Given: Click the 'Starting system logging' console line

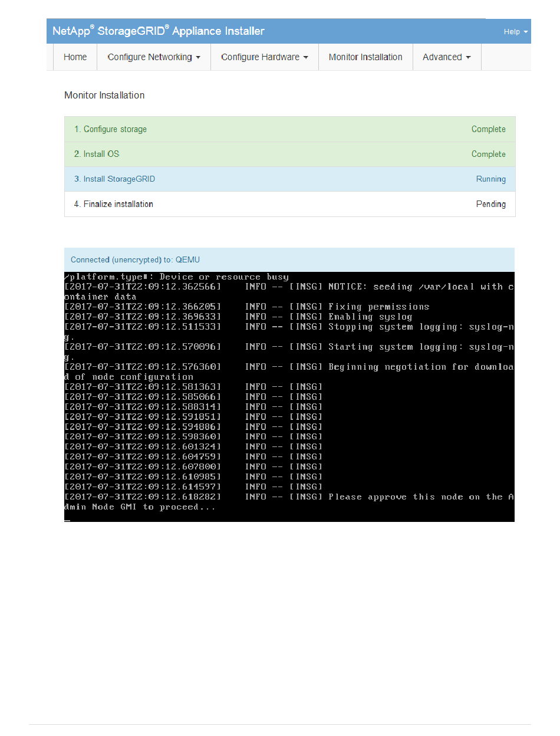Looking at the screenshot, I should pyautogui.click(x=289, y=351).
